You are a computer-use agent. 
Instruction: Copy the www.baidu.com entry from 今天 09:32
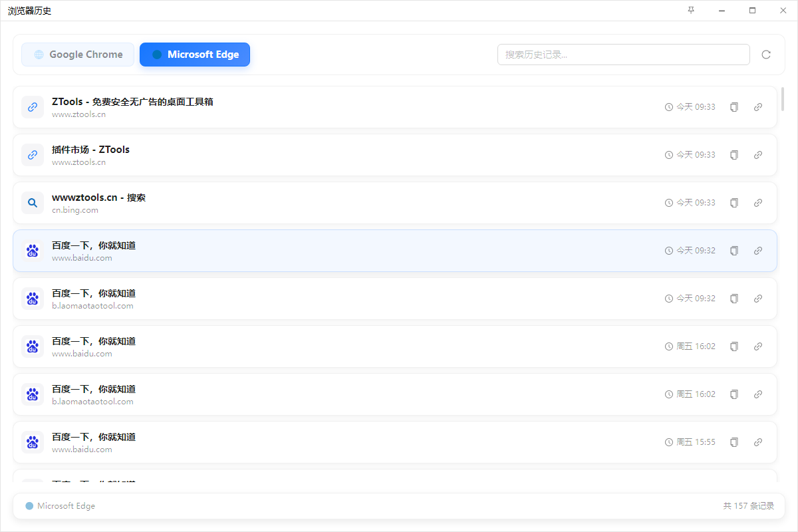pyautogui.click(x=734, y=251)
